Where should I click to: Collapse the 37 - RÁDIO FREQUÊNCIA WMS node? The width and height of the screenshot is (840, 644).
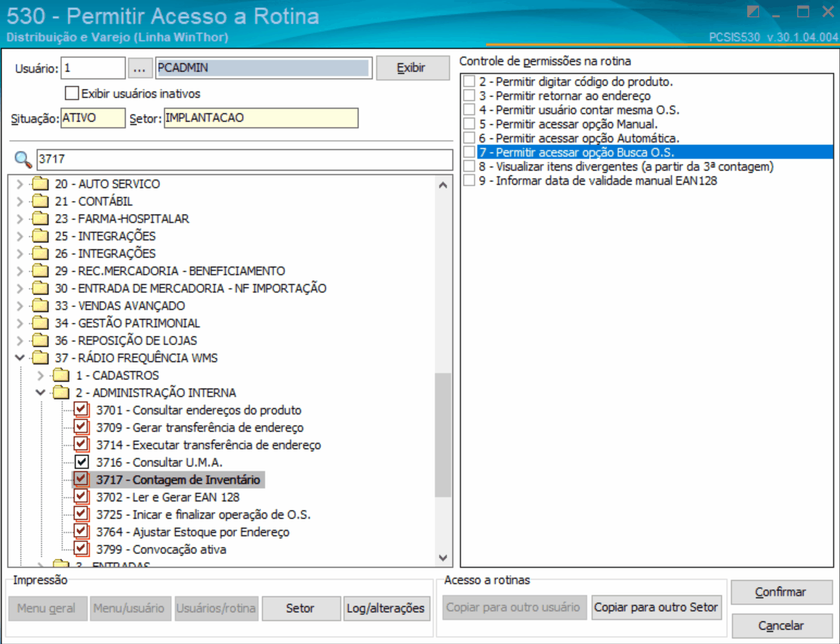click(x=20, y=358)
